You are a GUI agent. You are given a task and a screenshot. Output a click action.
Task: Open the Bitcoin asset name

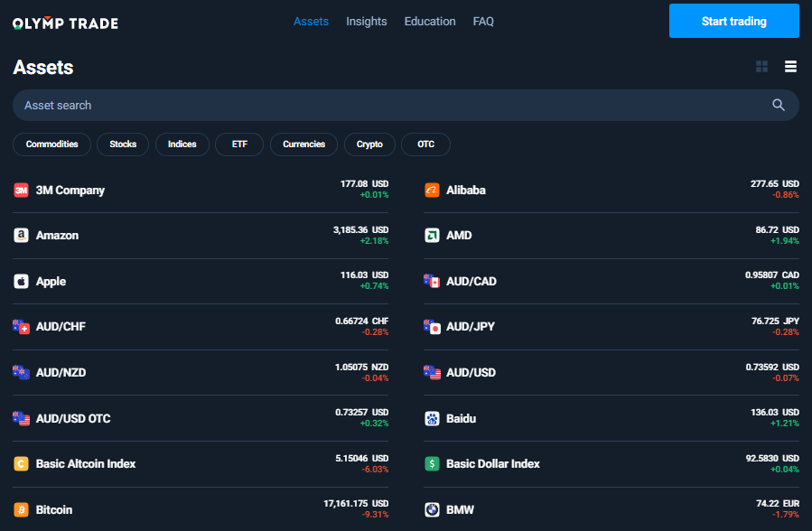(x=54, y=510)
